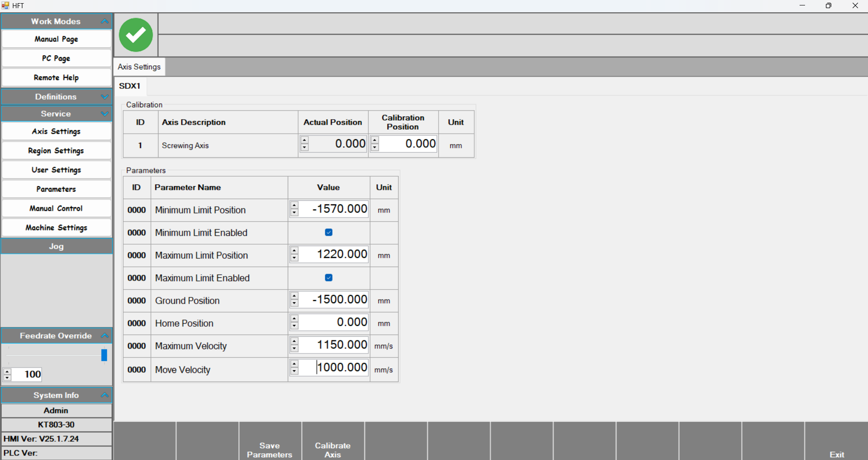Click the Calibrate Axis button

coord(333,450)
